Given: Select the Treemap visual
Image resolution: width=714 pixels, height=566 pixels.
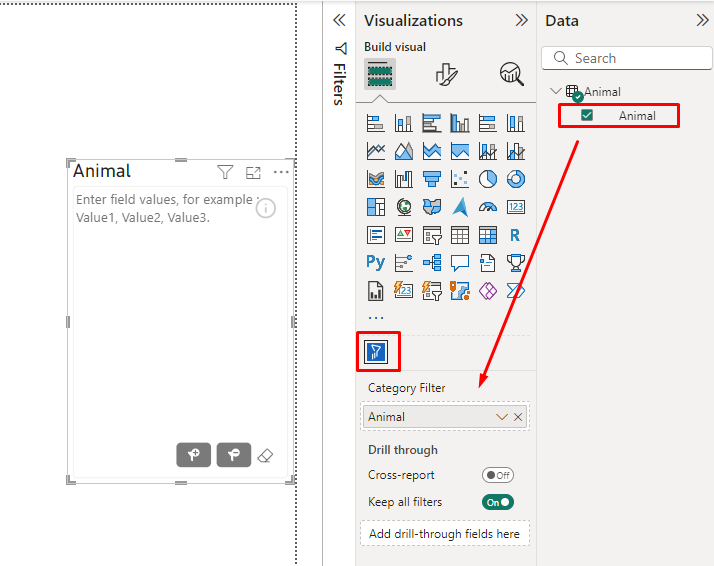Looking at the screenshot, I should [x=376, y=207].
